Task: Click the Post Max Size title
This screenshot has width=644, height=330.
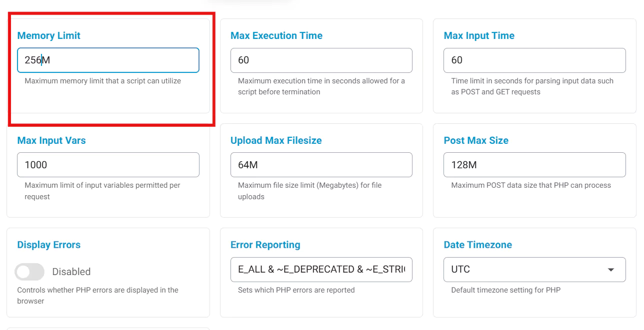Action: (475, 140)
